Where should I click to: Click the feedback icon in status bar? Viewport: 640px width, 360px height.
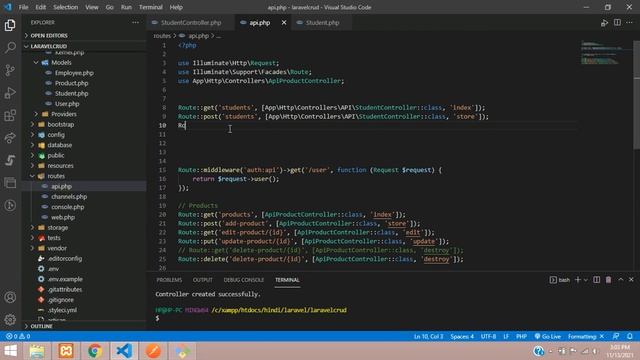click(x=616, y=336)
